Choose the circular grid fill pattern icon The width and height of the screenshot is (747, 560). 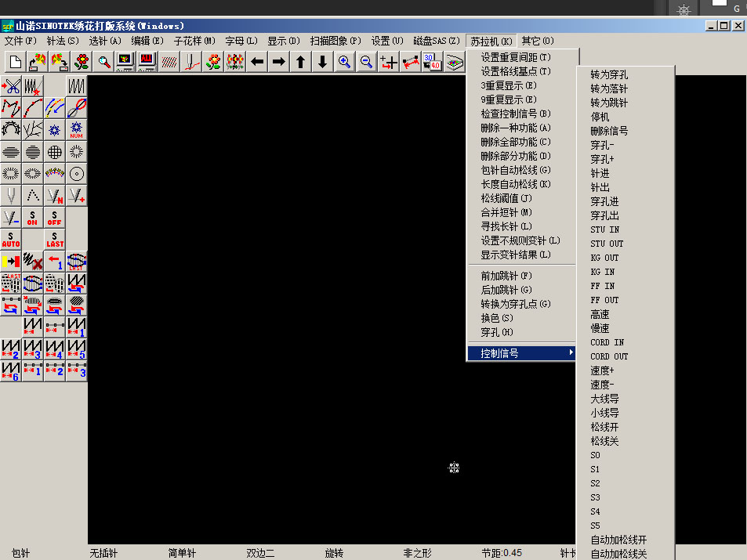click(55, 152)
